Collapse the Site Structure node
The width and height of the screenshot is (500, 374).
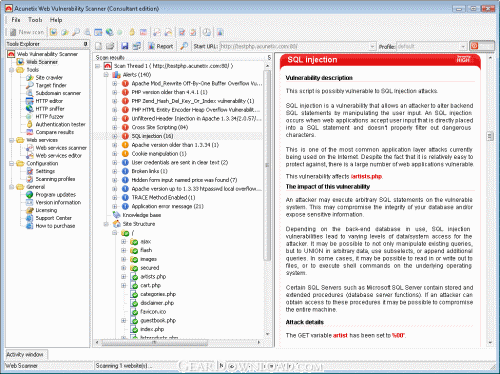tap(106, 224)
